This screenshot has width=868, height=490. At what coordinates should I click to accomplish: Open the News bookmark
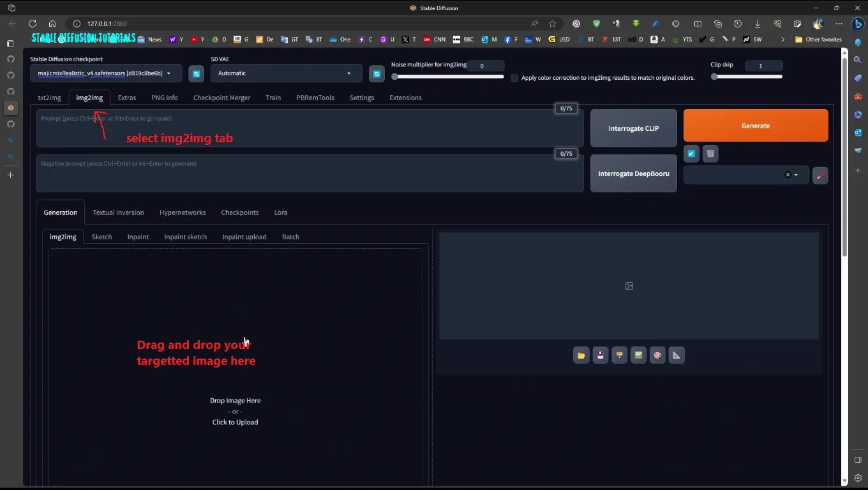(x=150, y=40)
